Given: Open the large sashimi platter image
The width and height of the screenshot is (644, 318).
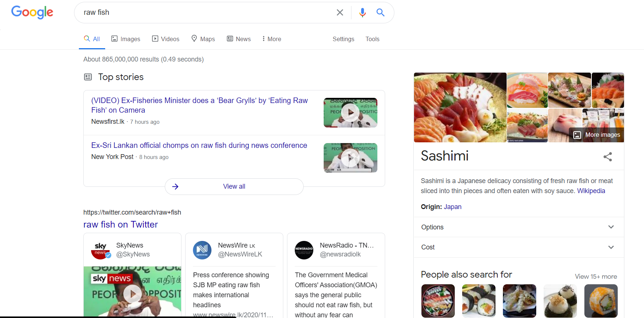Looking at the screenshot, I should click(x=460, y=107).
